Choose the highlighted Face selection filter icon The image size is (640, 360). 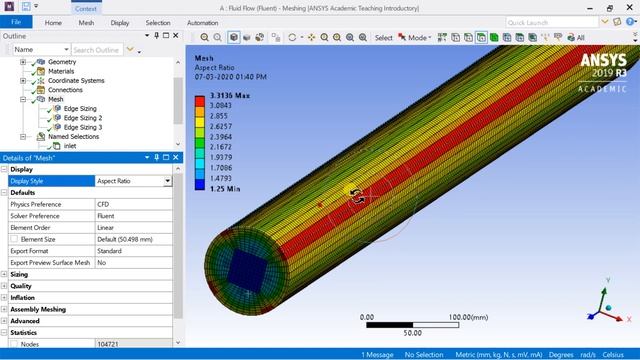[481, 38]
